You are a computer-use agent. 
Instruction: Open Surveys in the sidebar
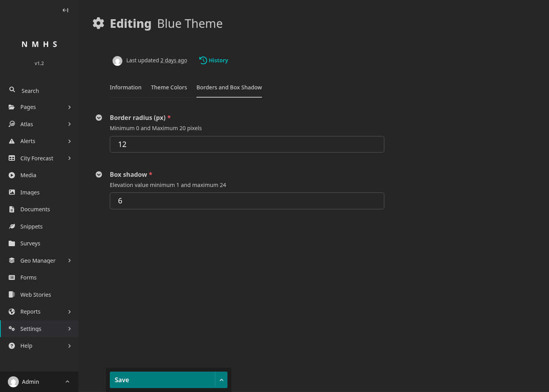pos(39,243)
